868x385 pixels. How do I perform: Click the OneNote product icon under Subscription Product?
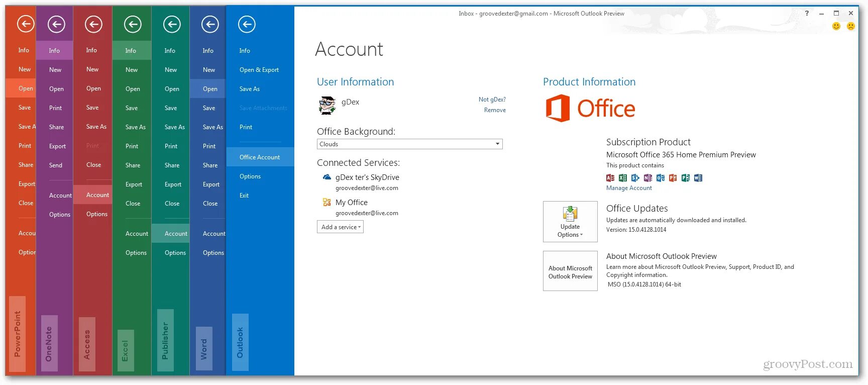pos(648,178)
